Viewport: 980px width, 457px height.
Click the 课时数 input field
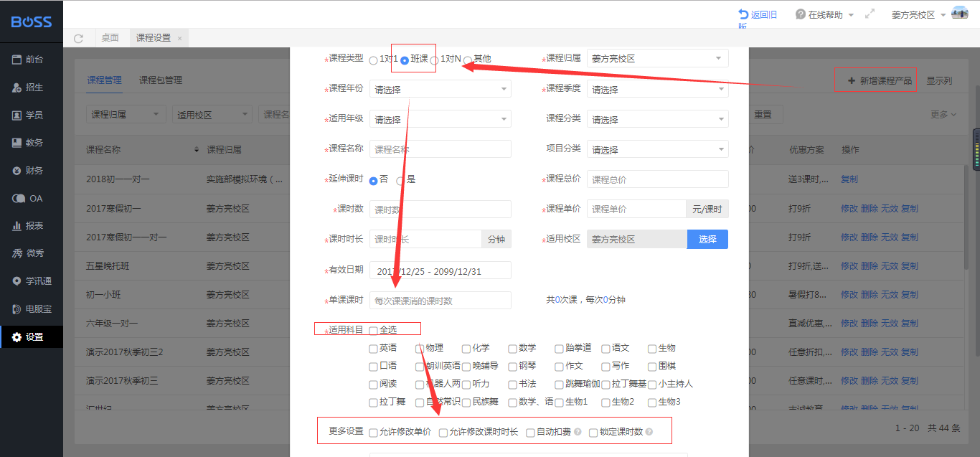click(440, 209)
